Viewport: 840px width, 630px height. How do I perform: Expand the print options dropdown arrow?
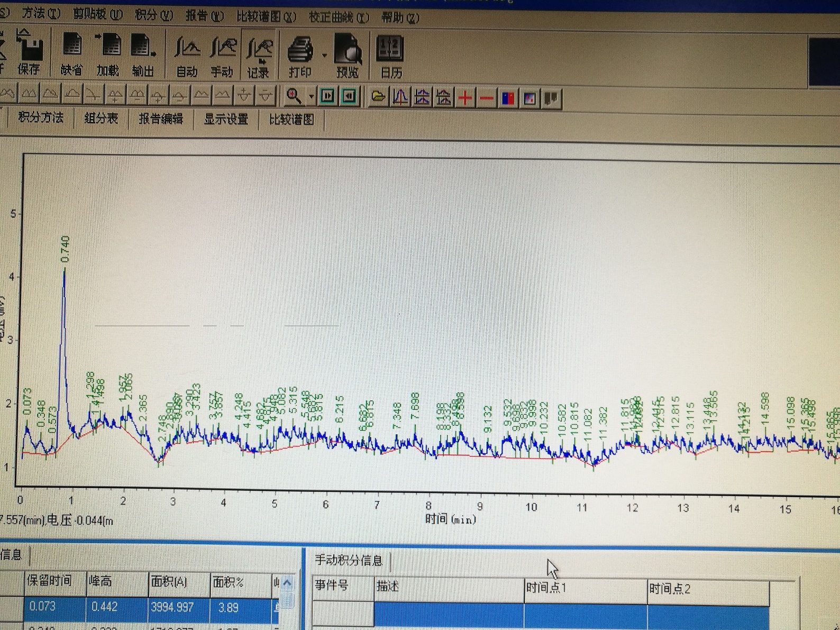coord(324,55)
